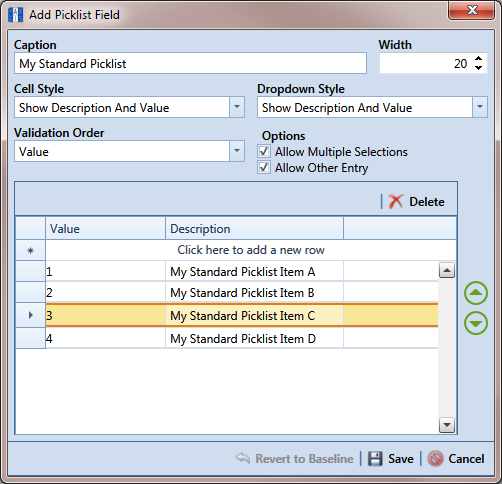The image size is (502, 484).
Task: Click the grid scrollbar down arrow
Action: pyautogui.click(x=447, y=425)
